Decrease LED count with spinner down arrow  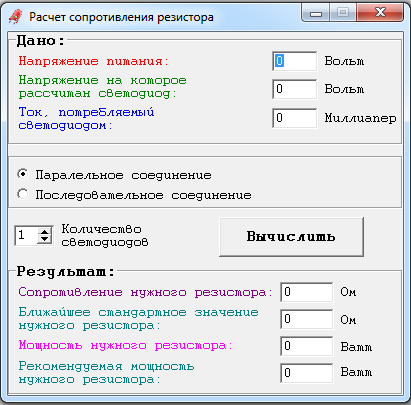click(44, 239)
